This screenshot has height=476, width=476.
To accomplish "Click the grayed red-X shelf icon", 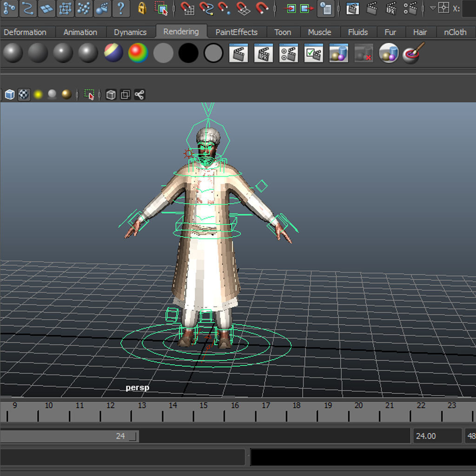I will click(x=364, y=53).
